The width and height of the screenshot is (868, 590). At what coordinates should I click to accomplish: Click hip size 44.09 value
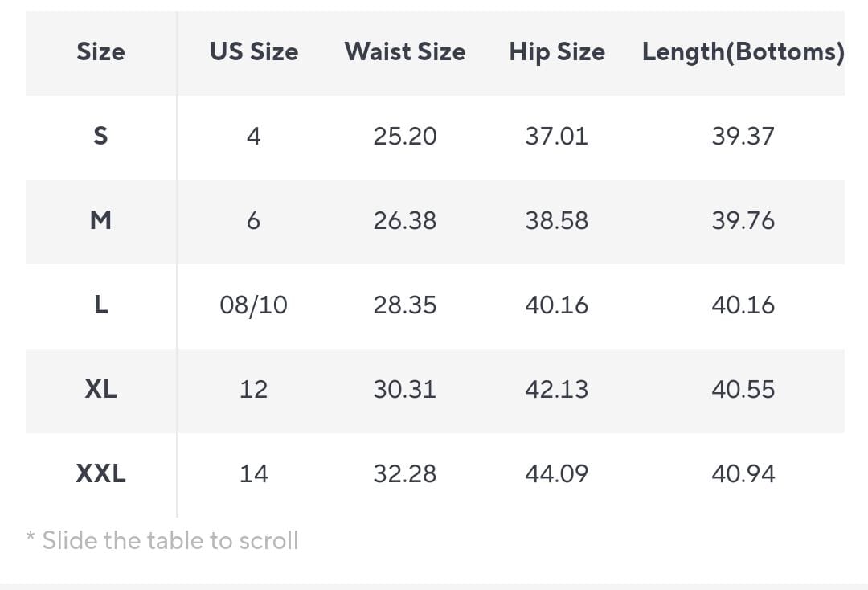click(556, 474)
